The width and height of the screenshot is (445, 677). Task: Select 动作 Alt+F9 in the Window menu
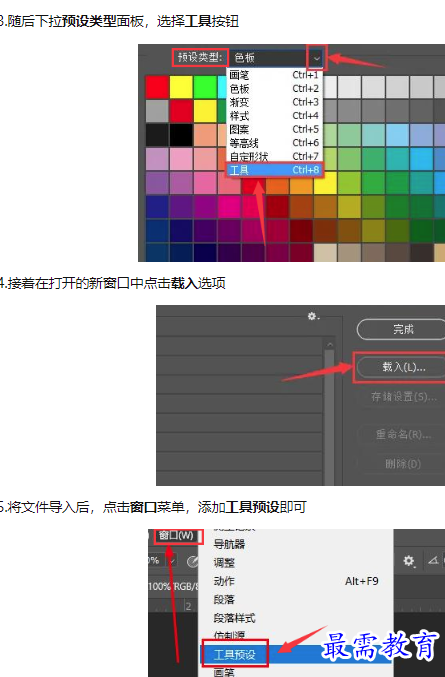[296, 581]
